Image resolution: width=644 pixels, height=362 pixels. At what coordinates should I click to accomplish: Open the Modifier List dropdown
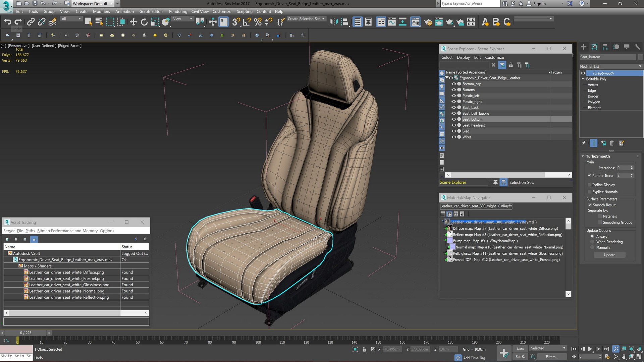(611, 66)
